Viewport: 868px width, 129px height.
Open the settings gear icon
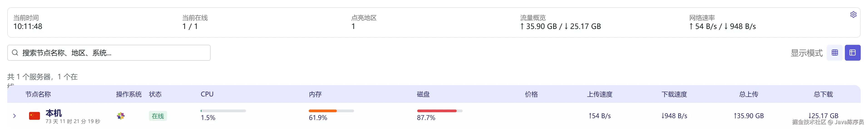pos(853,14)
